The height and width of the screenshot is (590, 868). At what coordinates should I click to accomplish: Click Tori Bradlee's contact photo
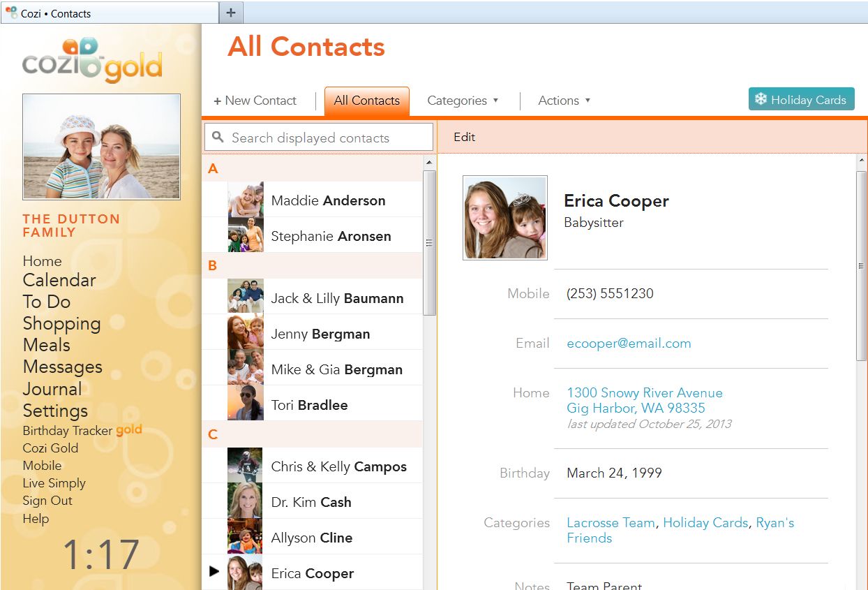coord(246,404)
